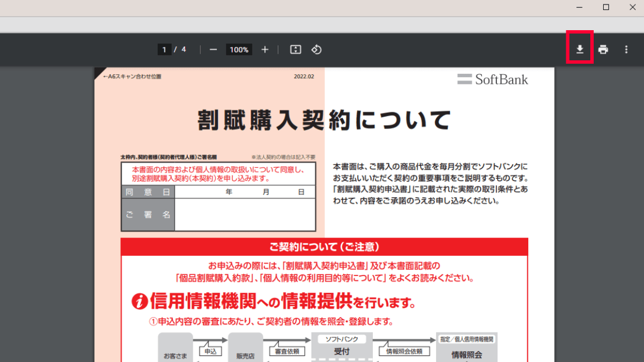Click the red information icon beside 信用情報機関
644x362 pixels.
[x=139, y=302]
